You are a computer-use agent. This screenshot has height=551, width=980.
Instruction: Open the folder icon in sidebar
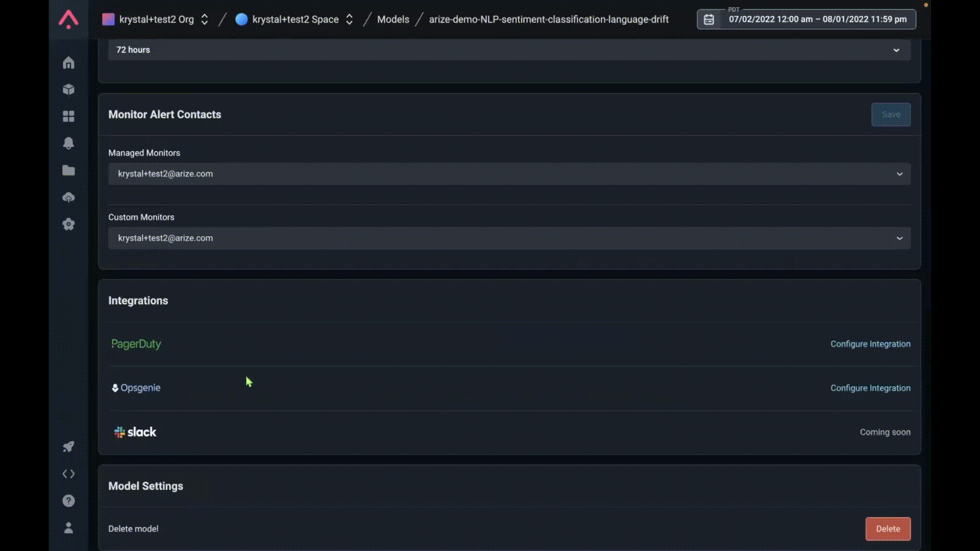68,170
